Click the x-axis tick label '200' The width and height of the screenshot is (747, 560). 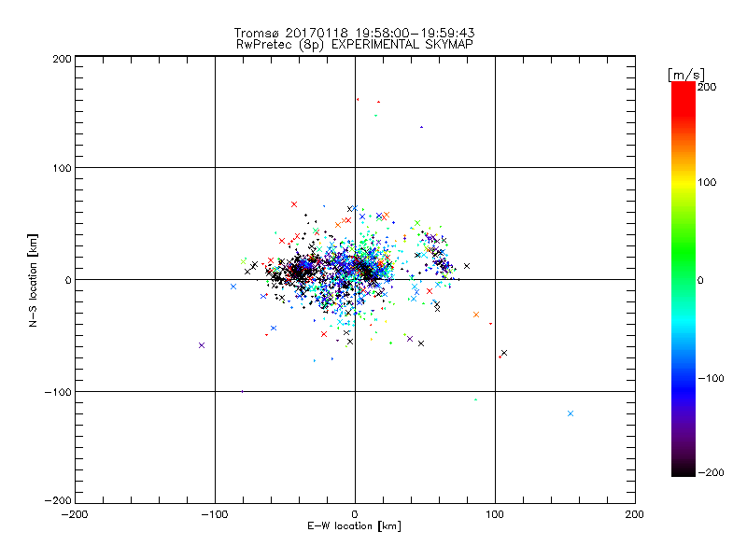tap(635, 514)
